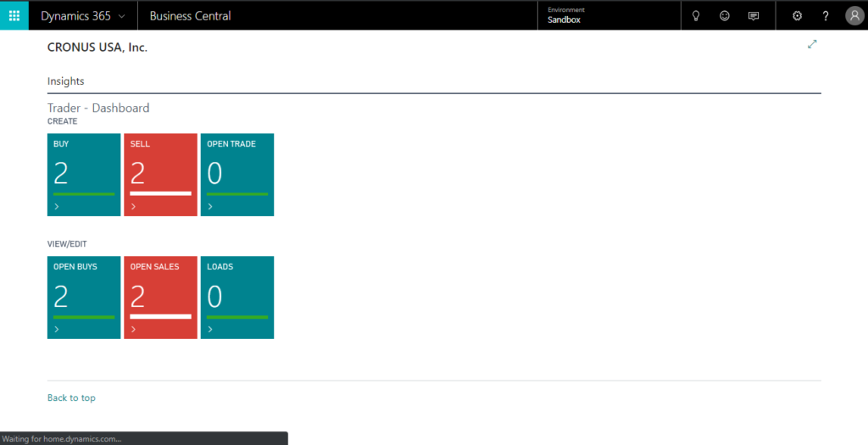868x445 pixels.
Task: Click the green indicator bar on LOADS tile
Action: [237, 317]
